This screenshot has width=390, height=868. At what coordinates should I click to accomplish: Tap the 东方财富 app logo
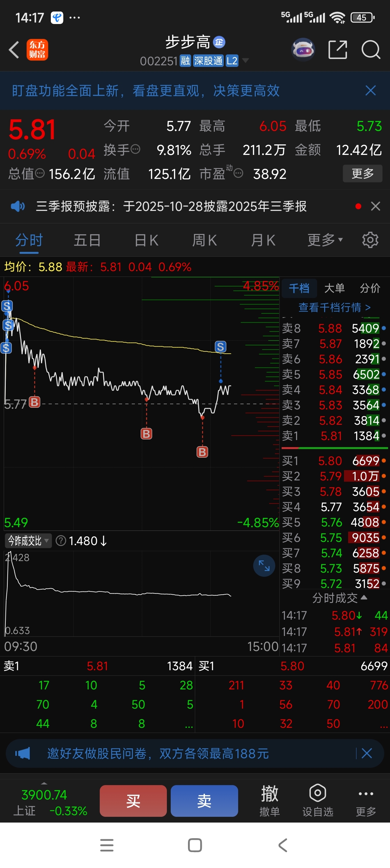[37, 50]
